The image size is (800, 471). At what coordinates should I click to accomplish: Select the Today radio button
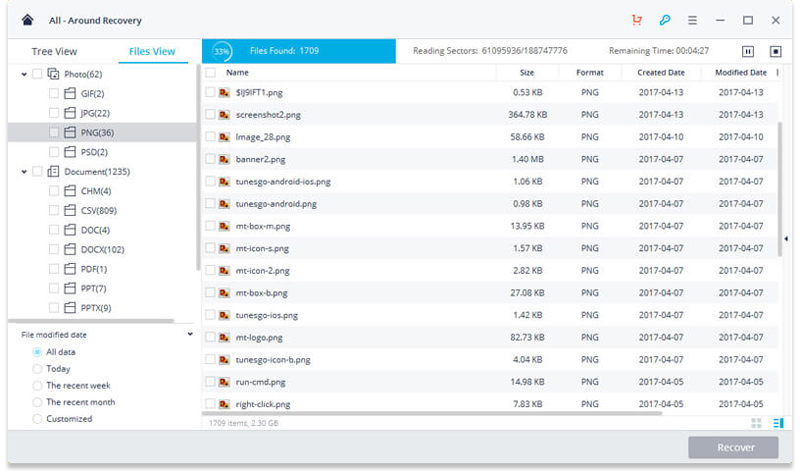coord(38,369)
